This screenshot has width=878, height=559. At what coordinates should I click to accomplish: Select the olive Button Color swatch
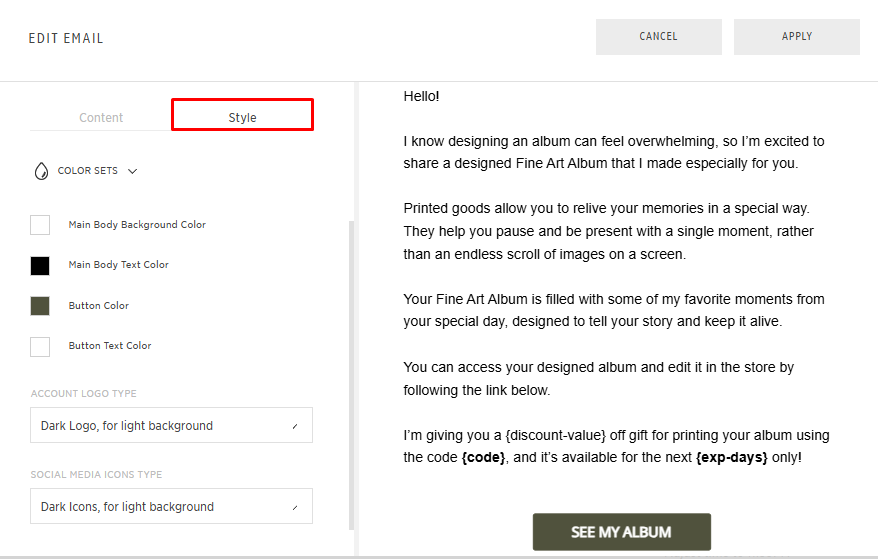[x=40, y=306]
